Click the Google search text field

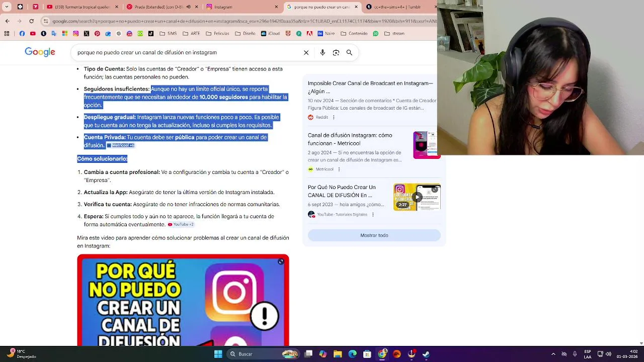point(186,52)
